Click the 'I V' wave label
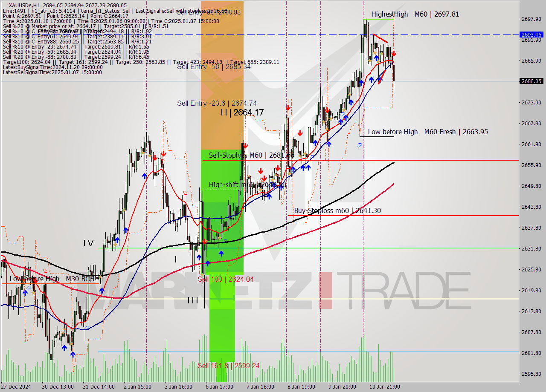 coord(88,243)
